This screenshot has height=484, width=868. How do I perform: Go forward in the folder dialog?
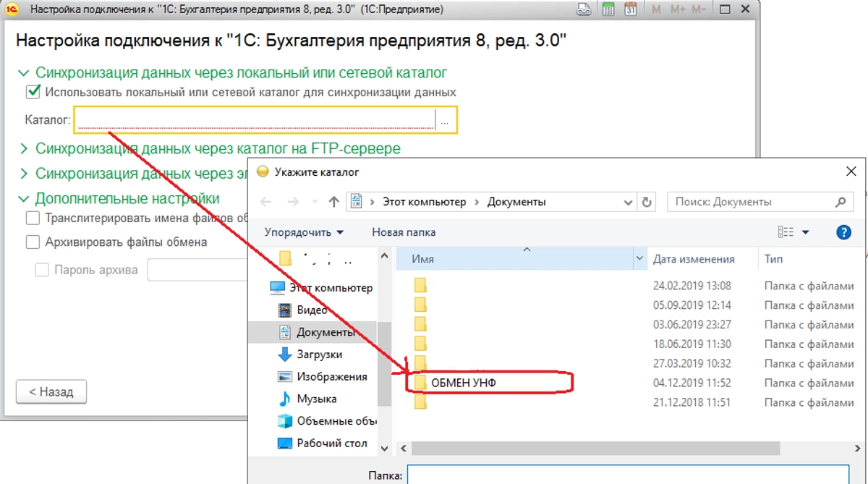292,203
